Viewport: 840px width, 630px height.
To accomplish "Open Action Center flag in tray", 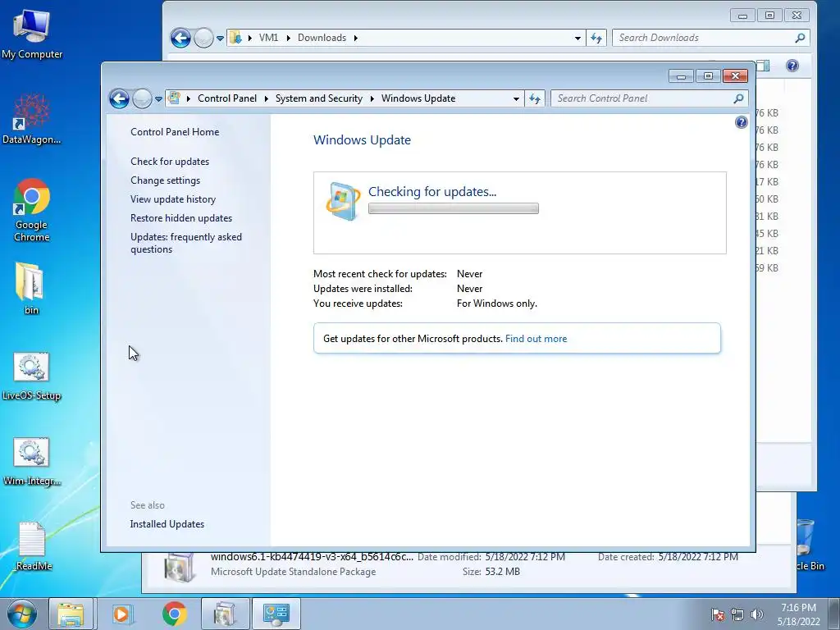I will 718,614.
